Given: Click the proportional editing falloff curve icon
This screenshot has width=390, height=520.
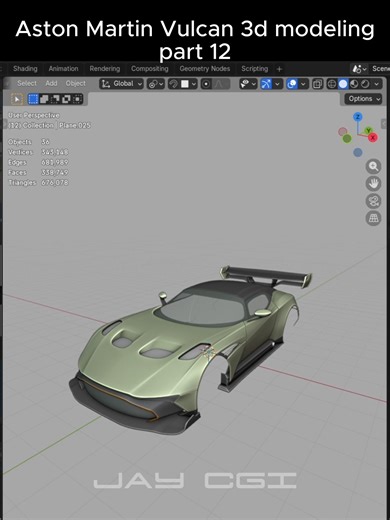Looking at the screenshot, I should point(220,84).
